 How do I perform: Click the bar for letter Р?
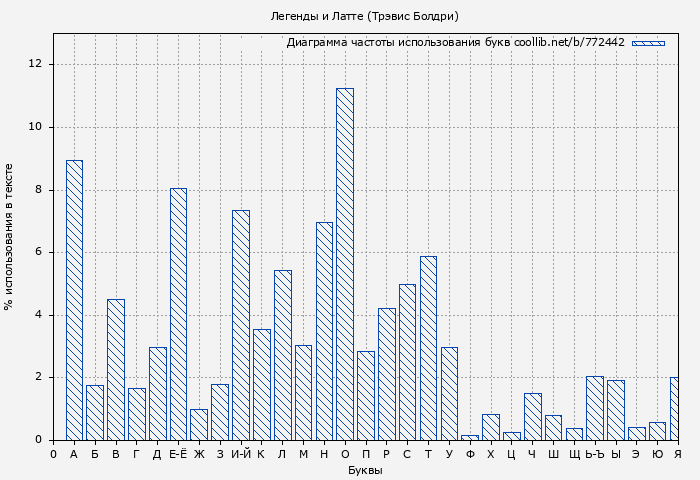(386, 374)
